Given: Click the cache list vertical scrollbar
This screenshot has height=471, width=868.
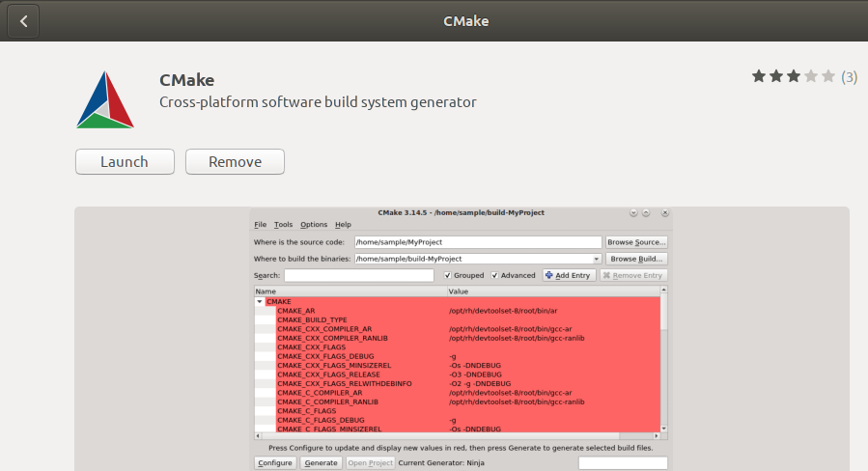Looking at the screenshot, I should pos(665,362).
